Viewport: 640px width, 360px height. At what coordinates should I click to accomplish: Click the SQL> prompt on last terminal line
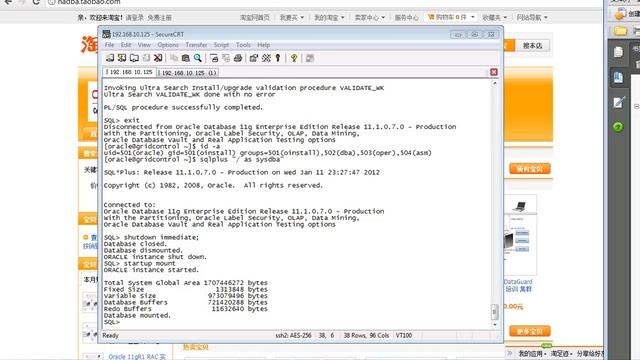[111, 322]
